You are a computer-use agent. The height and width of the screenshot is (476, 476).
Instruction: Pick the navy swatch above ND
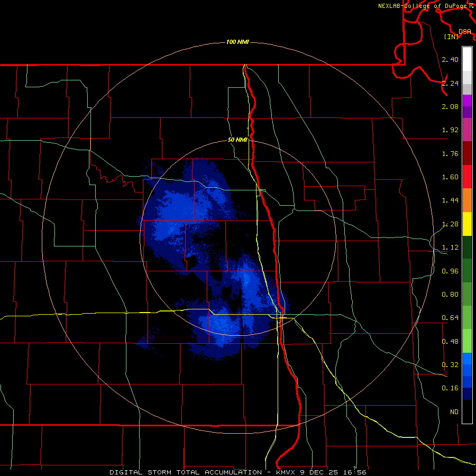[x=467, y=394]
